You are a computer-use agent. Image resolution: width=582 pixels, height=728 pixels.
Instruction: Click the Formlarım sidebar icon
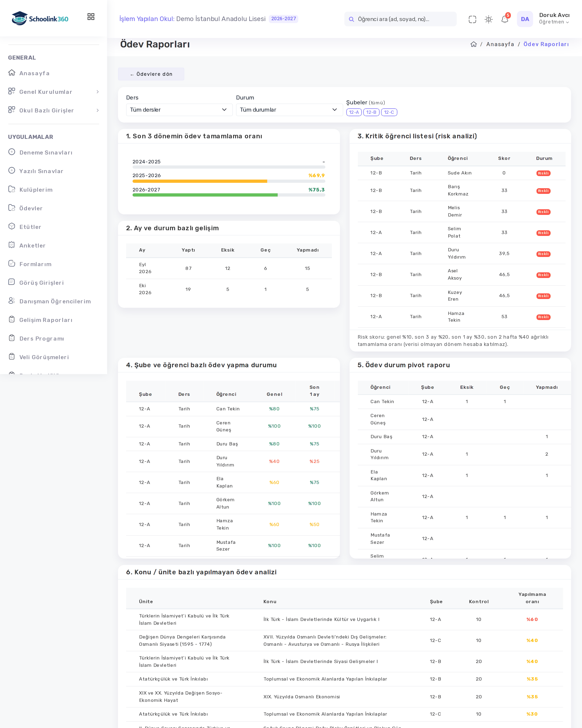[12, 263]
